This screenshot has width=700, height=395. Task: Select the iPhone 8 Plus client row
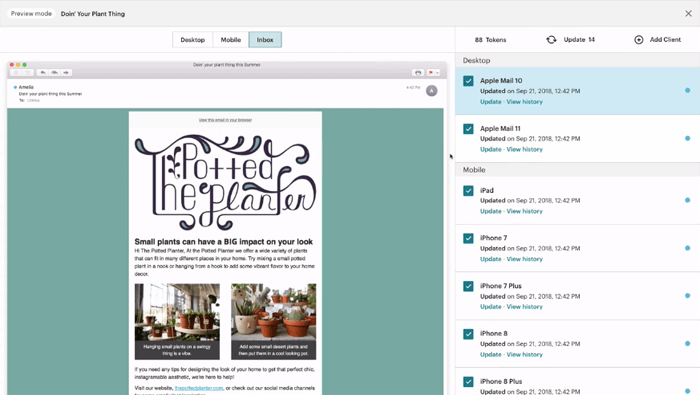click(577, 382)
